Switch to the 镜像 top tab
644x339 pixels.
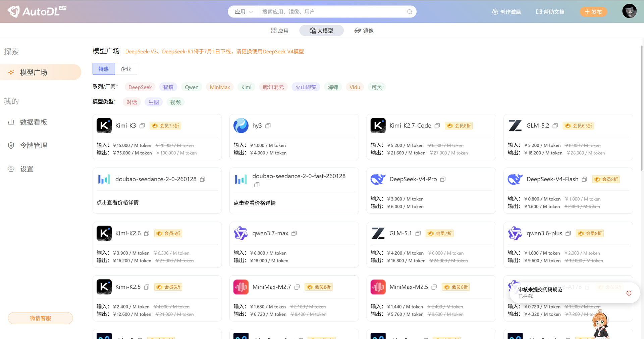(364, 31)
